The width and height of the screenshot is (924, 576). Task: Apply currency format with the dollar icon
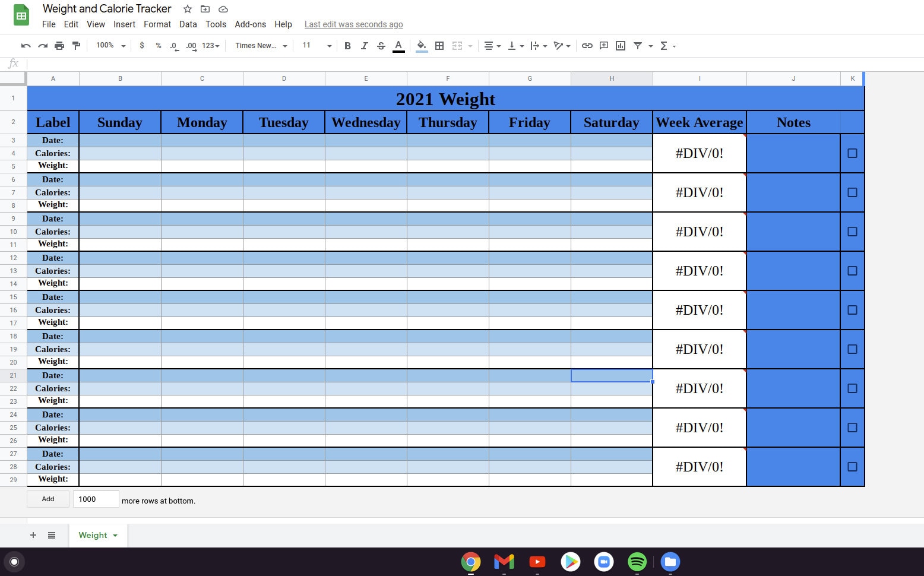pyautogui.click(x=141, y=46)
